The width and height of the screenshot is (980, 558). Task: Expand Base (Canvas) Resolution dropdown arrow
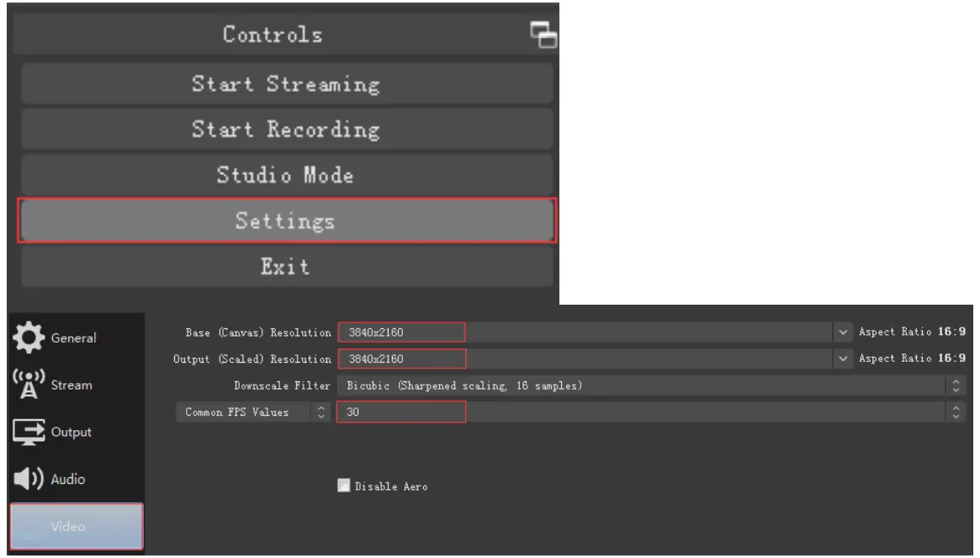843,332
